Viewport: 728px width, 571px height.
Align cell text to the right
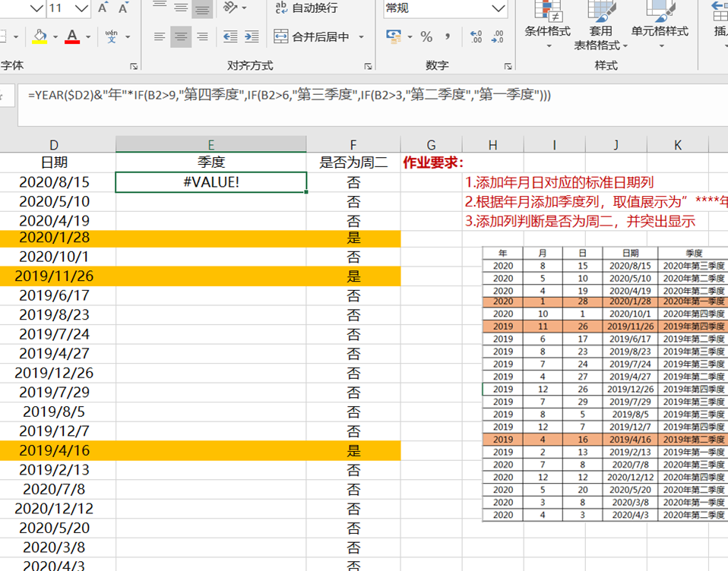[x=202, y=36]
